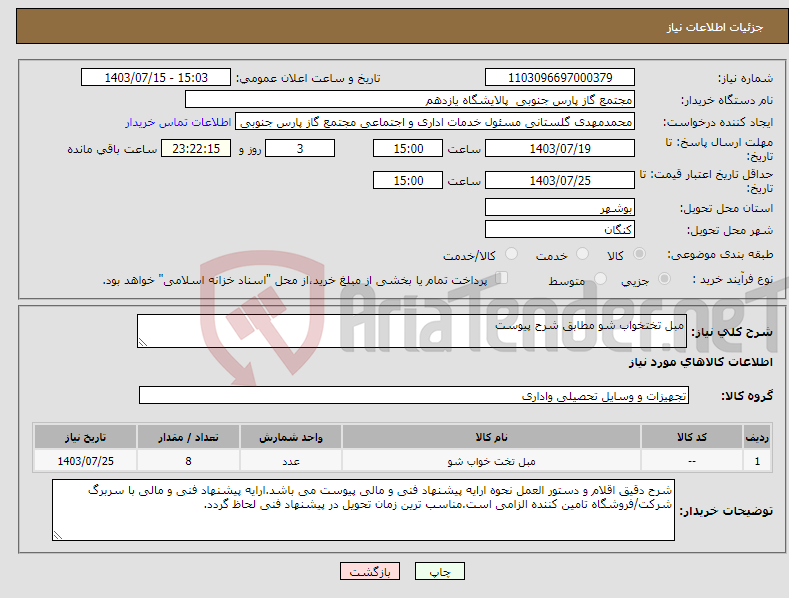Click the بازگشت (back) button

point(370,571)
